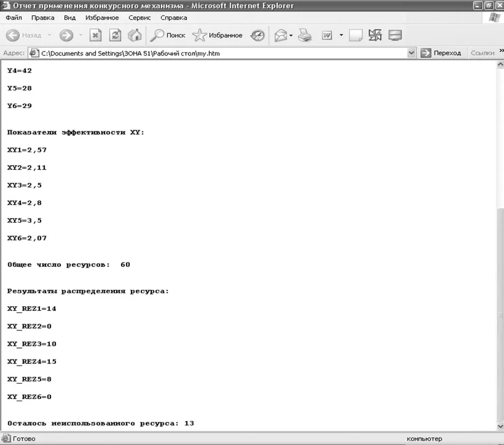Expand the Back history dropdown arrow
Viewport: 504px width, 445px height.
(x=49, y=35)
